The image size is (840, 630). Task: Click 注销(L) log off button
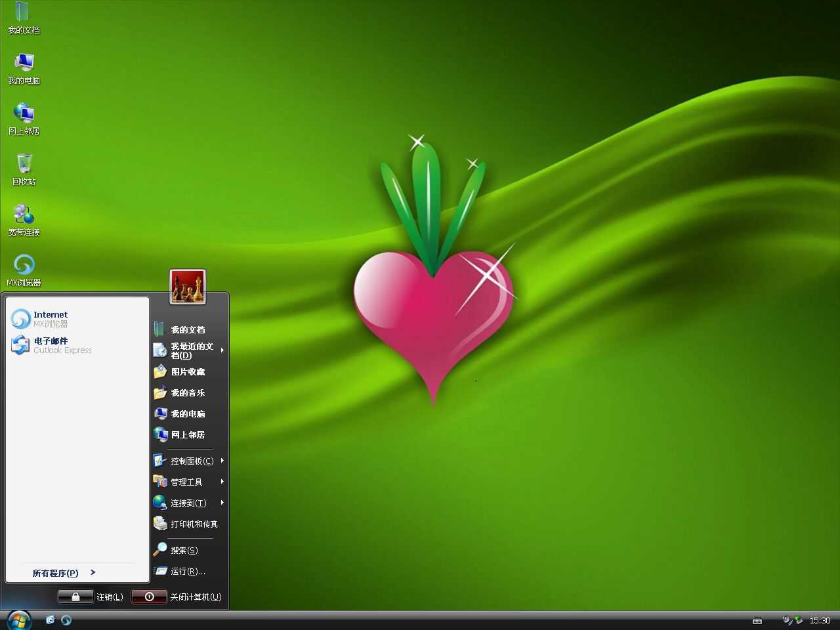click(x=91, y=597)
